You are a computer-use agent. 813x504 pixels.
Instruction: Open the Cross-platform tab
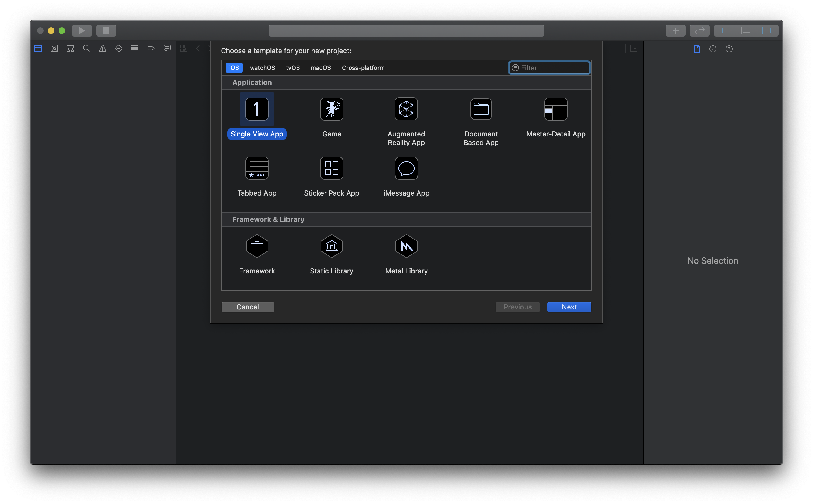click(x=363, y=68)
